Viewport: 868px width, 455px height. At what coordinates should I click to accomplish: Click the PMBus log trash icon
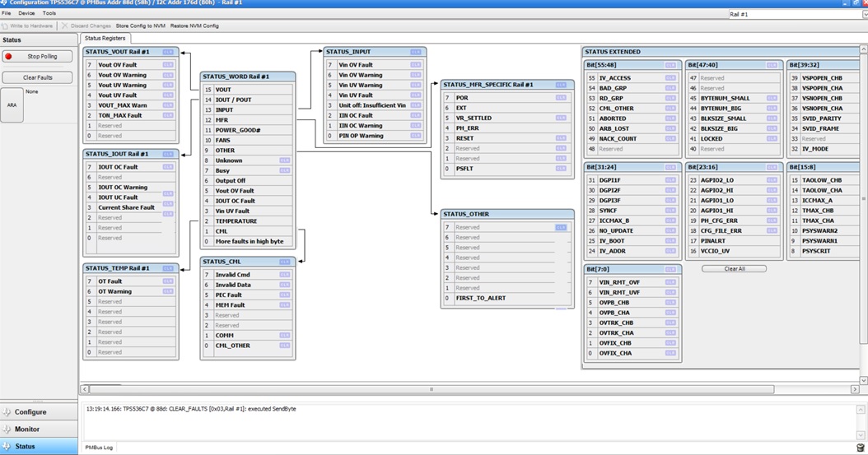(x=860, y=448)
